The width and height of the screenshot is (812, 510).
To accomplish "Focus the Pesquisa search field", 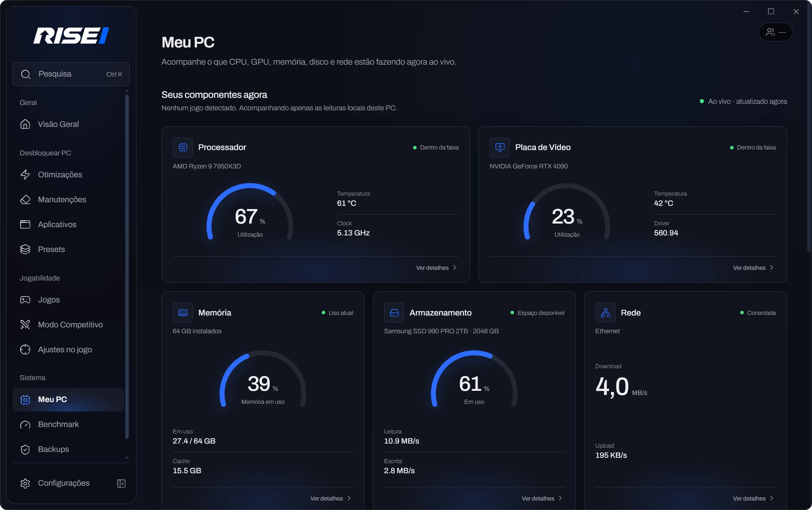I will coord(71,74).
